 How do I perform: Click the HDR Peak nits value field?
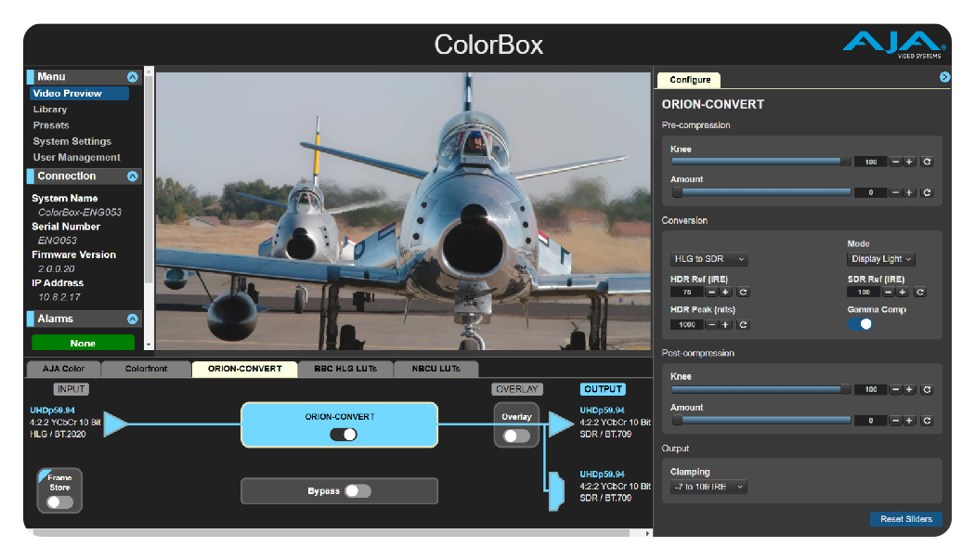tap(686, 325)
